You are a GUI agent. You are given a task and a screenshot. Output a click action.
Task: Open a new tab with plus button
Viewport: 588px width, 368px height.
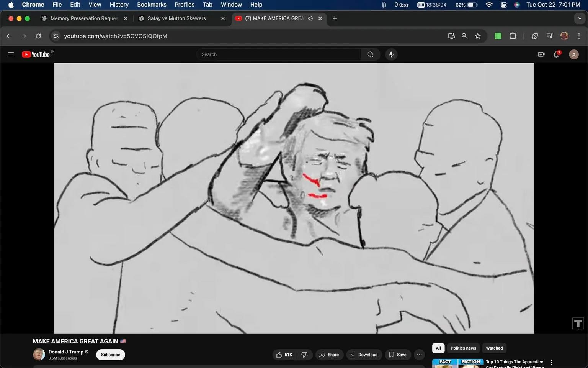(x=335, y=18)
